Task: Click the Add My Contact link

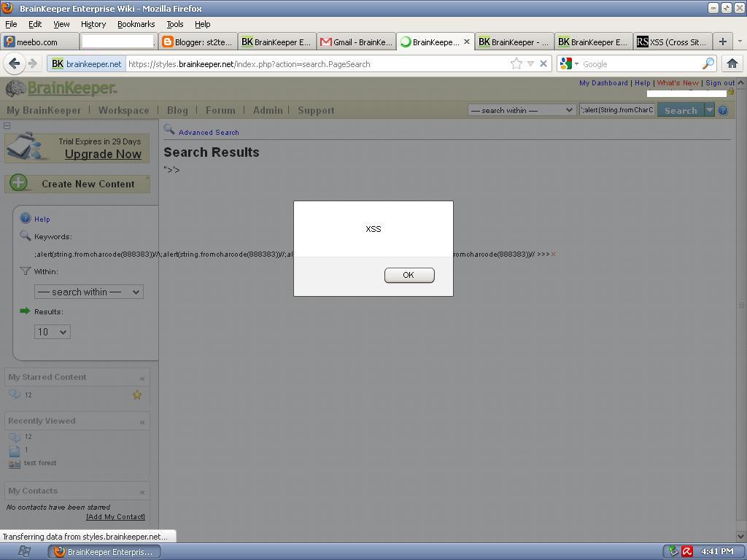Action: (x=116, y=517)
